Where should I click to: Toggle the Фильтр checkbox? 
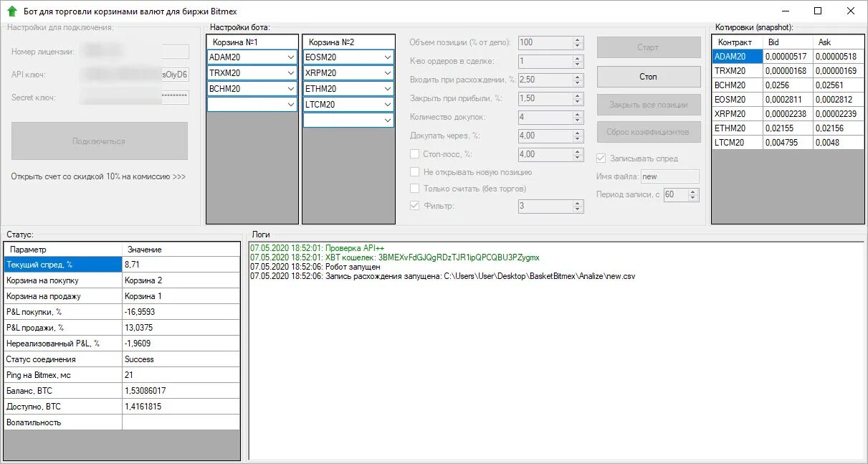pyautogui.click(x=414, y=206)
